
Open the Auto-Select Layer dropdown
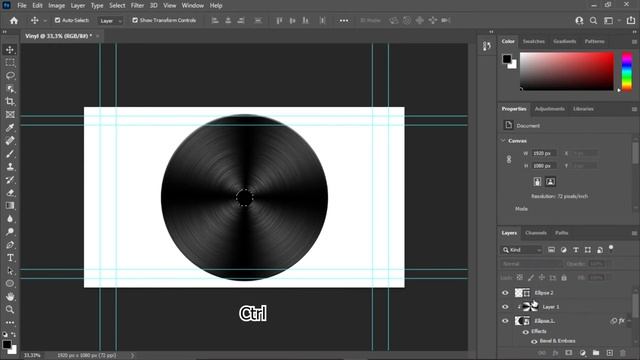coord(110,20)
